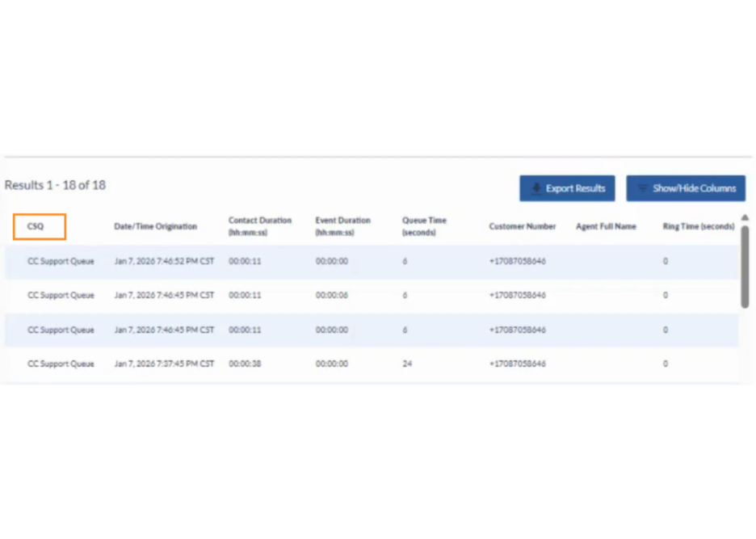Click the scrollbar up arrow
This screenshot has width=756, height=539.
(x=744, y=217)
